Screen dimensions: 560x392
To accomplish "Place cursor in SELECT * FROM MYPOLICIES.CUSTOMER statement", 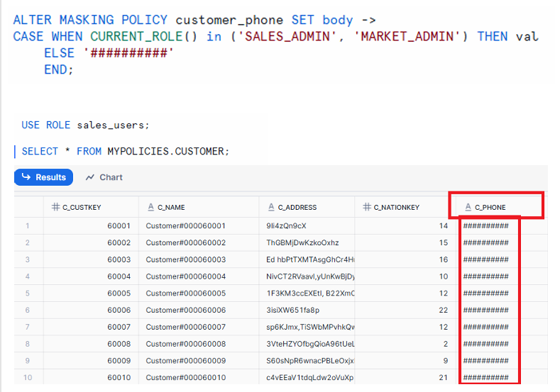I will pos(126,152).
